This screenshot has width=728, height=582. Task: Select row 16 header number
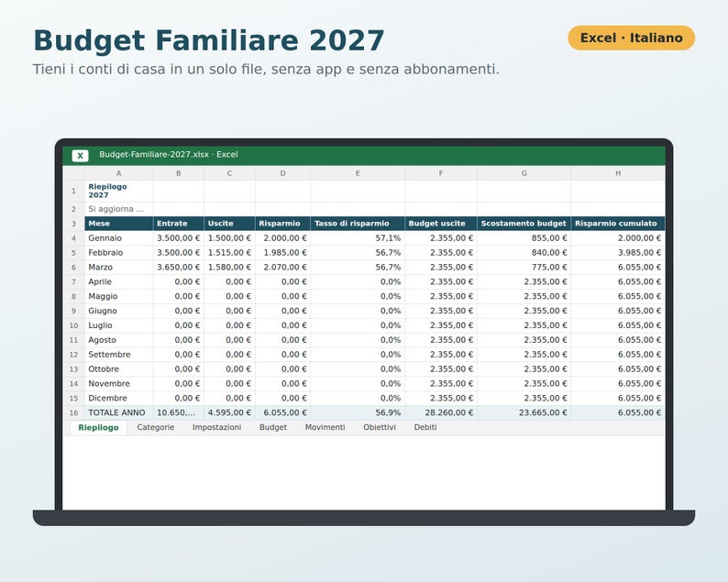(x=74, y=412)
